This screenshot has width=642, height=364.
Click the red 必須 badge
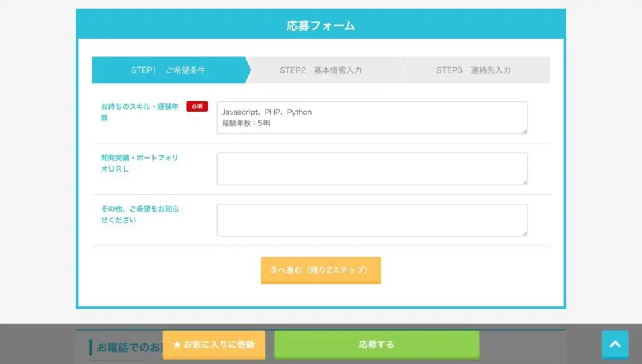point(197,107)
